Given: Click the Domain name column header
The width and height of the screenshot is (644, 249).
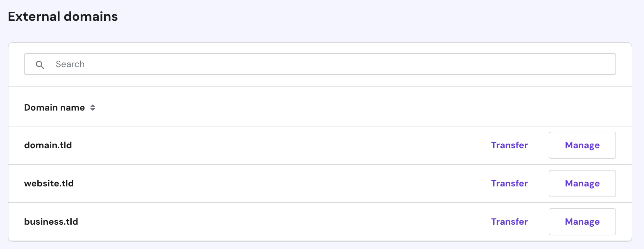Looking at the screenshot, I should click(54, 107).
